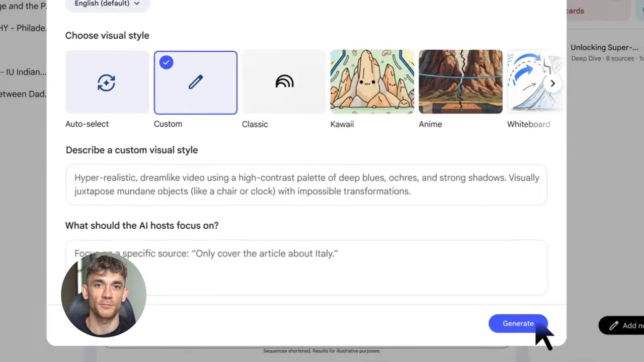Open the English (default) language dropdown
The image size is (644, 362).
point(107,4)
